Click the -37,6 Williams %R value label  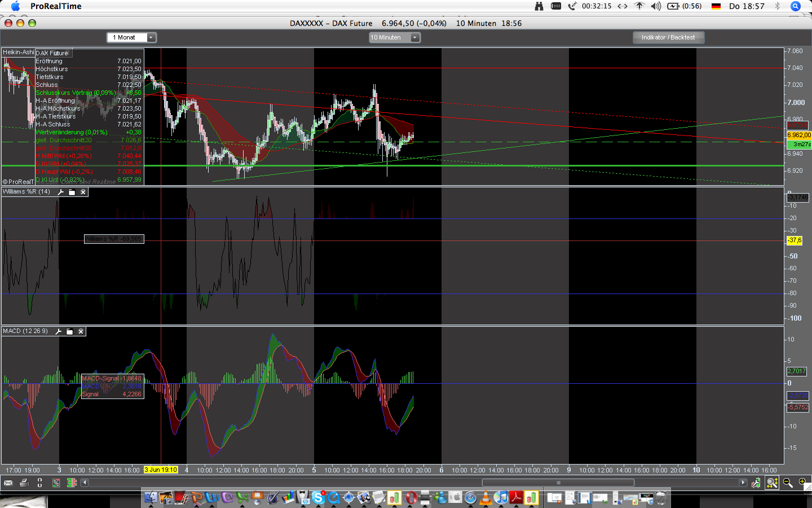point(795,240)
